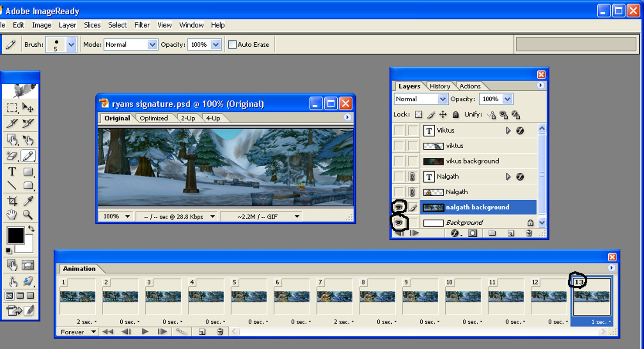Create new layer in Layers panel
Screen dimensions: 644x349
tap(511, 233)
